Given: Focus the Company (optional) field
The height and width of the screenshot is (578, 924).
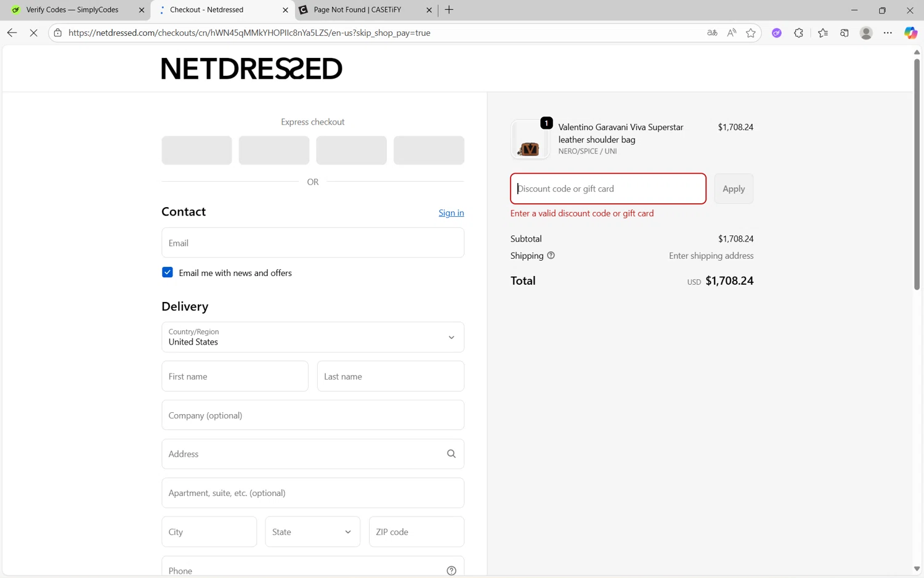Looking at the screenshot, I should click(313, 415).
